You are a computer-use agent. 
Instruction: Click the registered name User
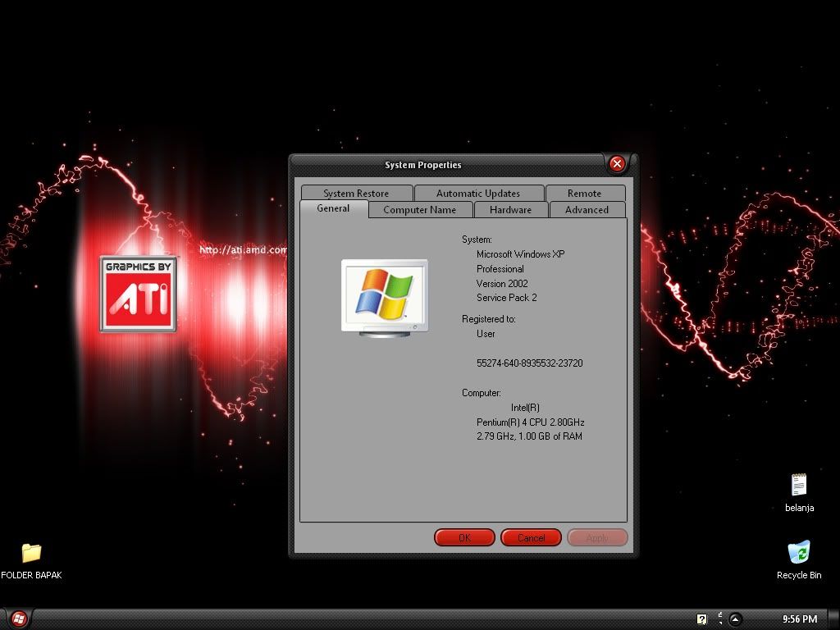click(486, 333)
